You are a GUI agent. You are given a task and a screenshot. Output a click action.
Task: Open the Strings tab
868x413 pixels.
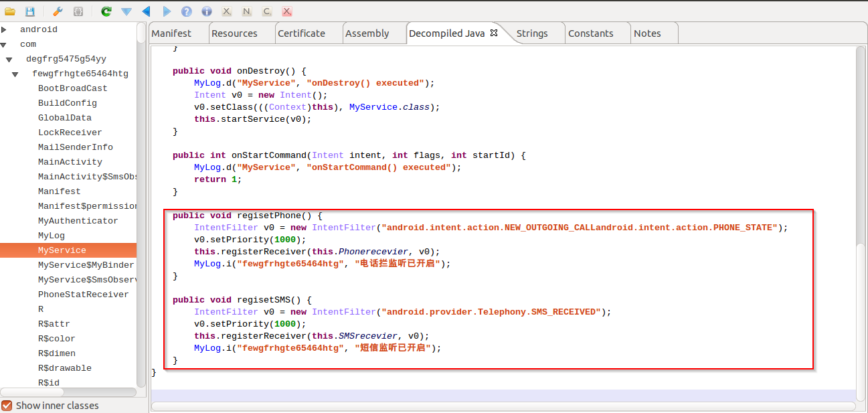[532, 33]
